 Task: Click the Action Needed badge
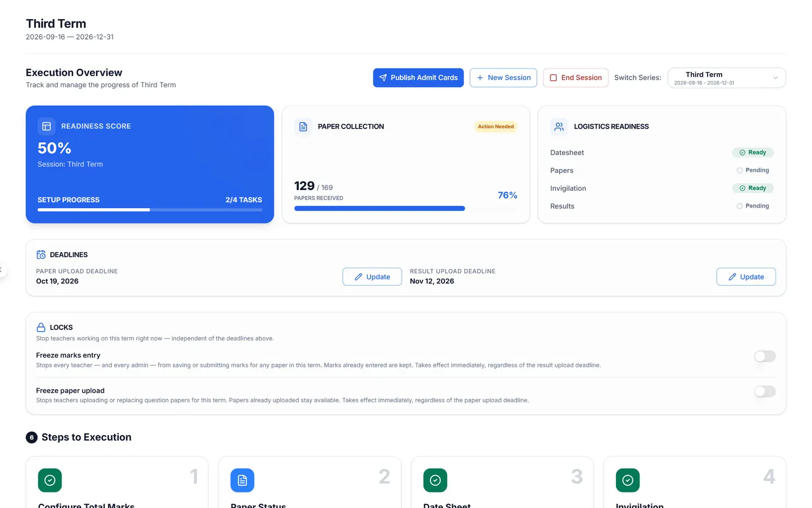(x=496, y=126)
